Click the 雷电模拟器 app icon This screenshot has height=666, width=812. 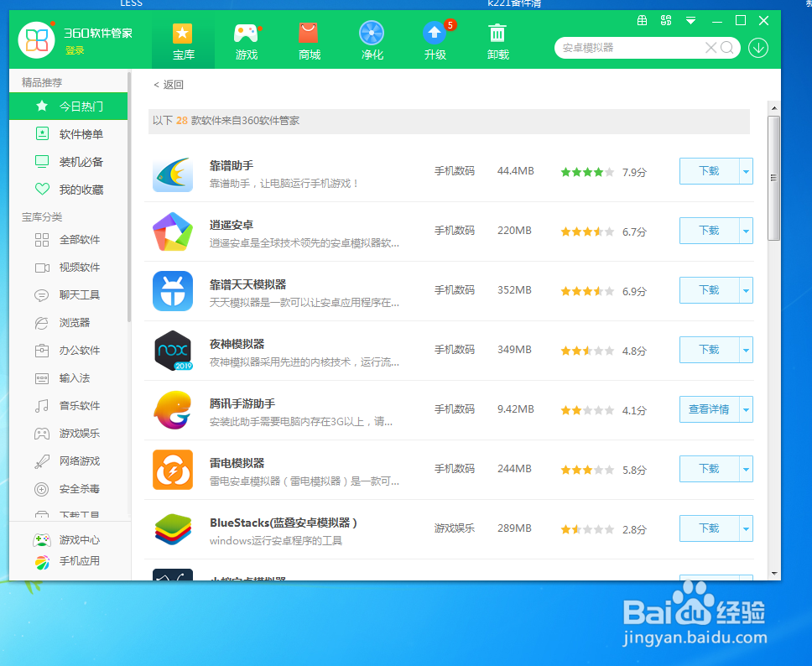click(173, 470)
